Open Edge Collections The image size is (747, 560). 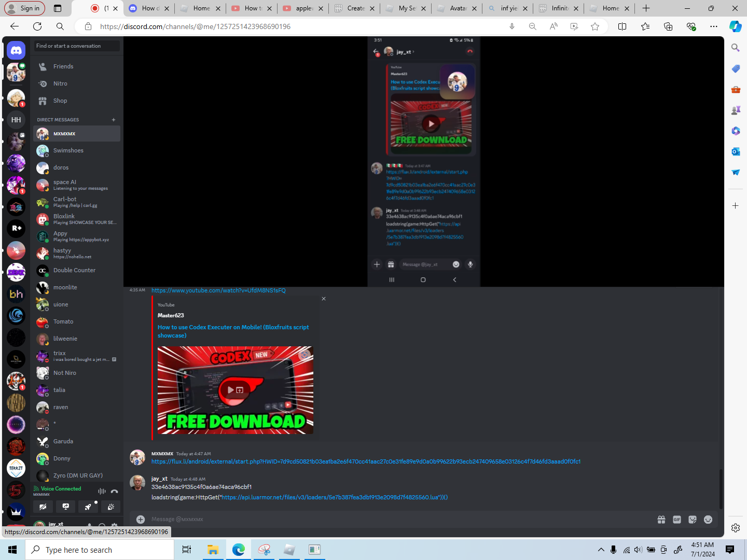coord(668,26)
